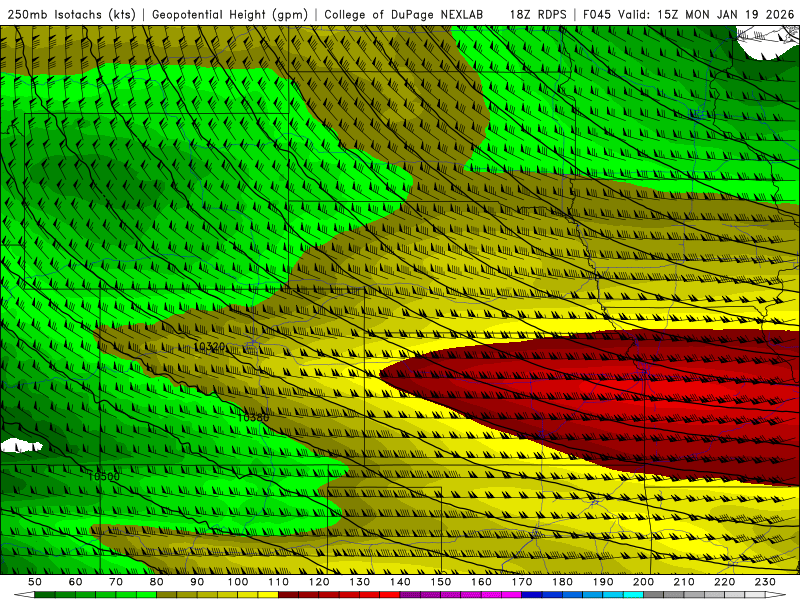Click the 210 value on the color scale
This screenshot has height=600, width=800.
click(684, 582)
